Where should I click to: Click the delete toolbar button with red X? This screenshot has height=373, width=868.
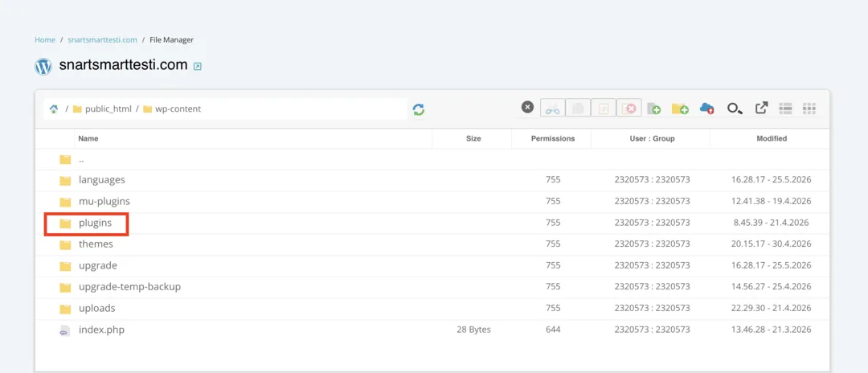point(628,109)
